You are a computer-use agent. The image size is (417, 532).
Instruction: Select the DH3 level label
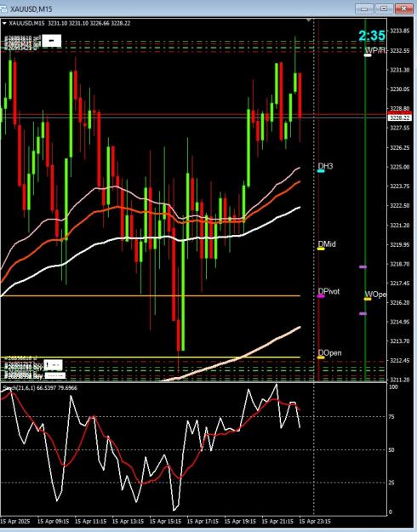(325, 166)
